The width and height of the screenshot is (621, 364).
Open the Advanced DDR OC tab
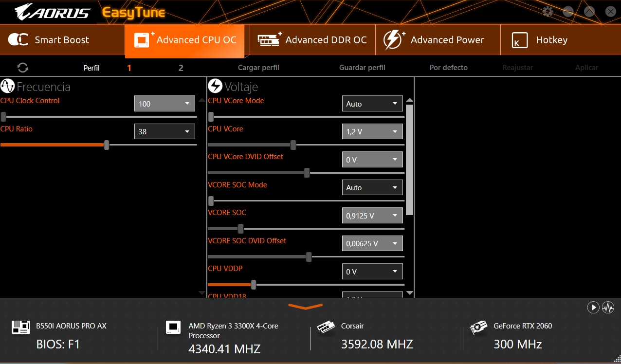coord(312,40)
